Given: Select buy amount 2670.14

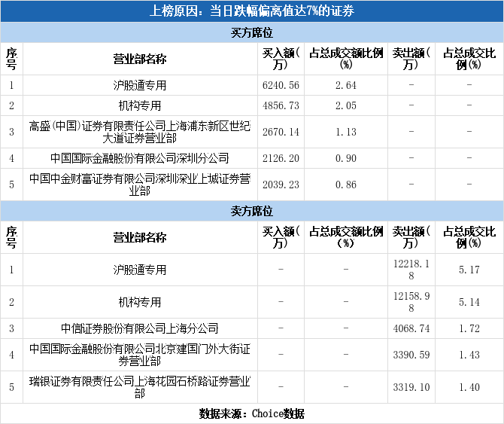Looking at the screenshot, I should pos(281,132).
